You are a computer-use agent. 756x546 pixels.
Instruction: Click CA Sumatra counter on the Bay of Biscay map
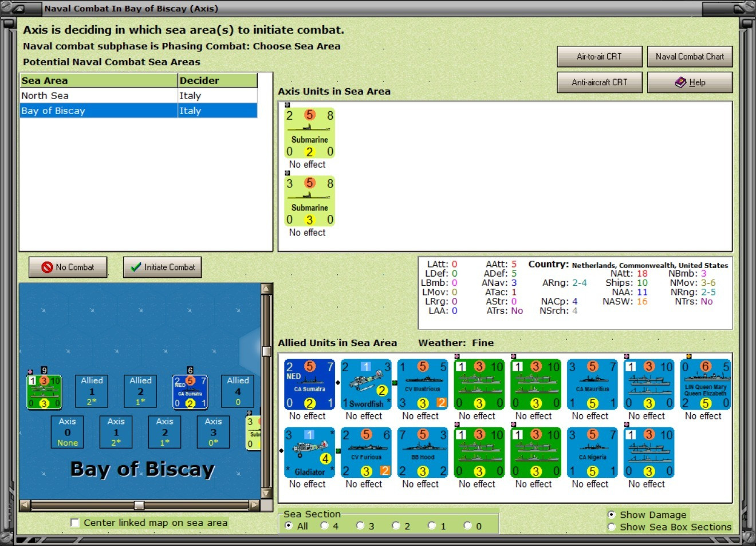coord(190,392)
